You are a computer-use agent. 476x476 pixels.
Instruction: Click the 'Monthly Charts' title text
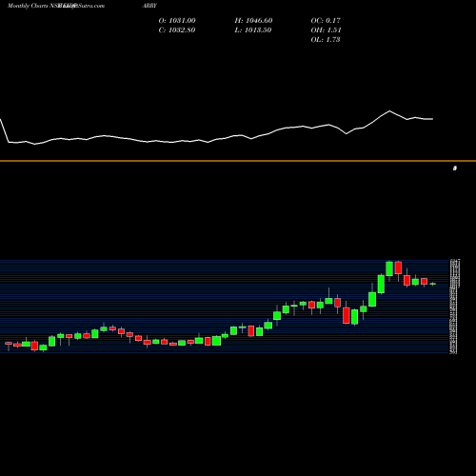(x=28, y=6)
